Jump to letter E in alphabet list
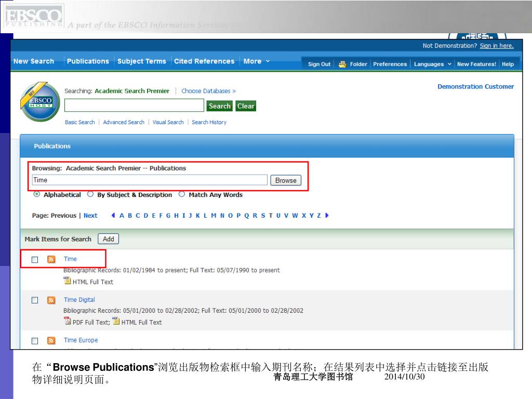This screenshot has height=399, width=532. [154, 216]
